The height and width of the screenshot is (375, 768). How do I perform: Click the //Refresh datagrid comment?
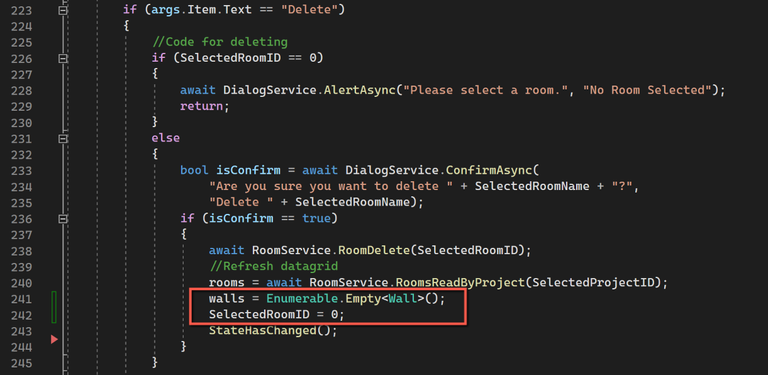coord(274,266)
